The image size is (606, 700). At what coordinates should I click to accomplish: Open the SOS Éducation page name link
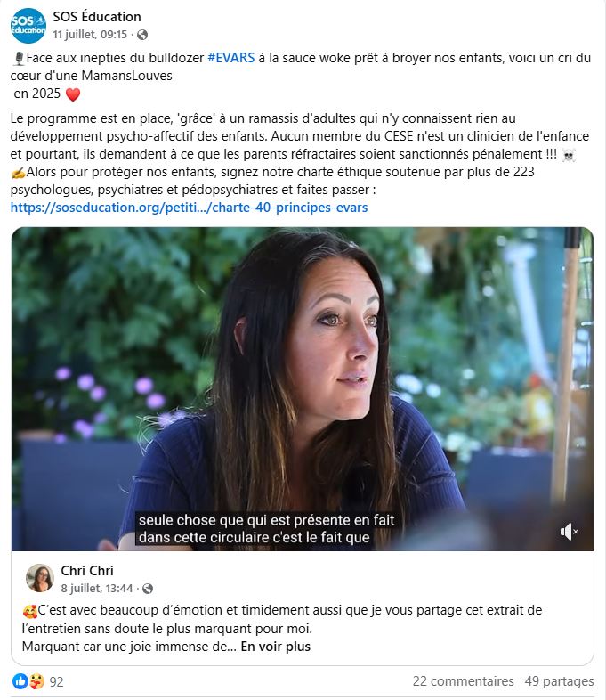97,17
